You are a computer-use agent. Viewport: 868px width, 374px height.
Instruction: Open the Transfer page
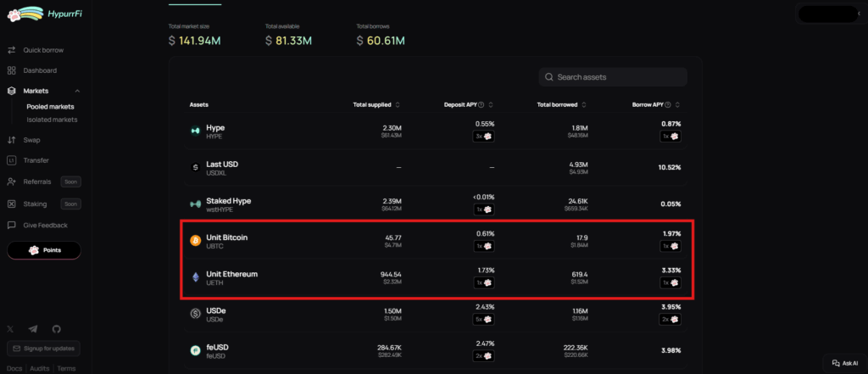point(28,160)
